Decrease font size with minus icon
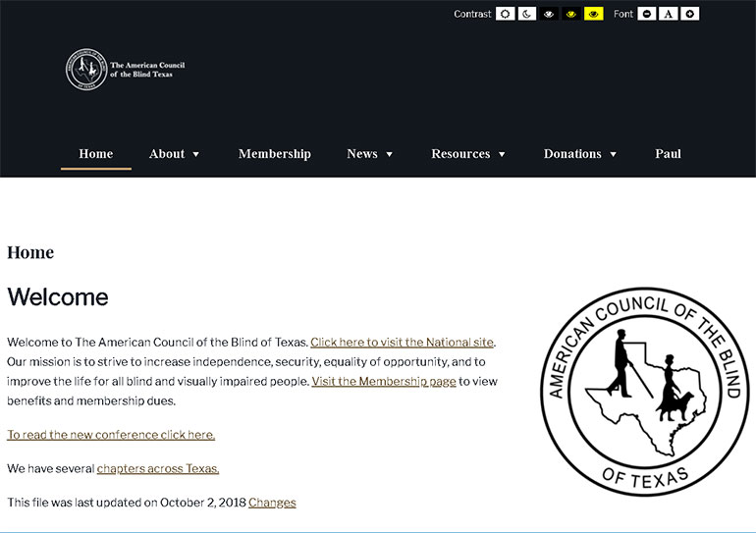 [x=647, y=14]
